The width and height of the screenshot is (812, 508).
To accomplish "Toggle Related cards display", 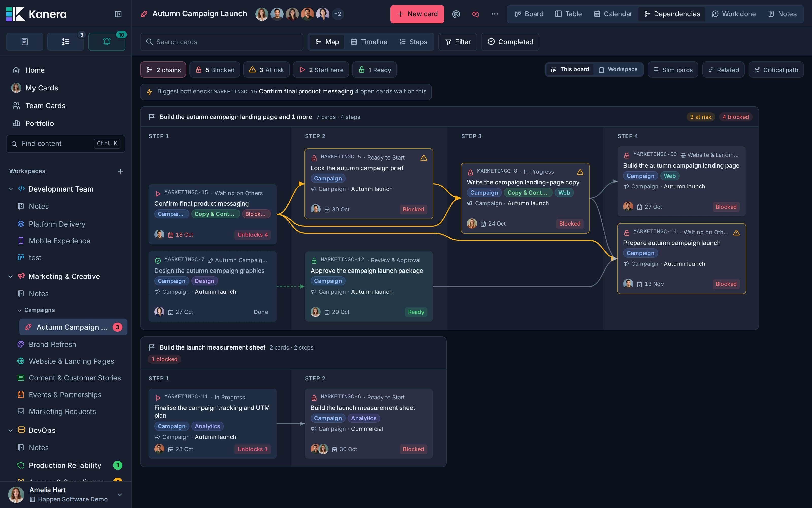I will pyautogui.click(x=723, y=70).
